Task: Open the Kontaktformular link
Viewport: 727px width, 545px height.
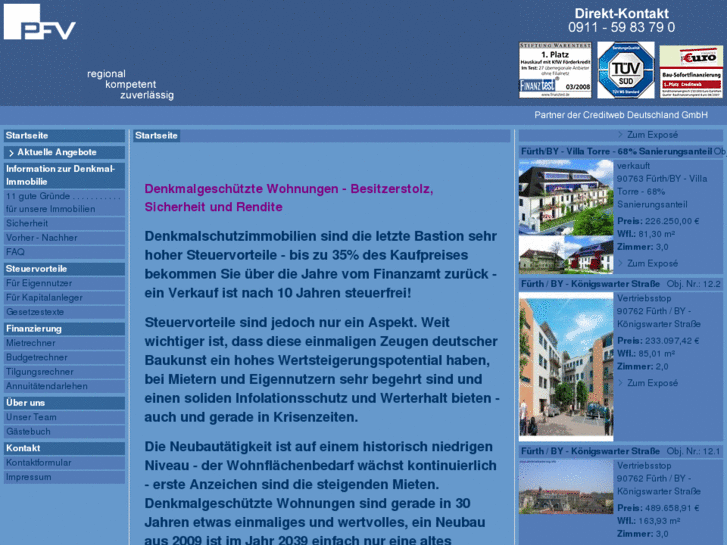Action: click(x=64, y=463)
